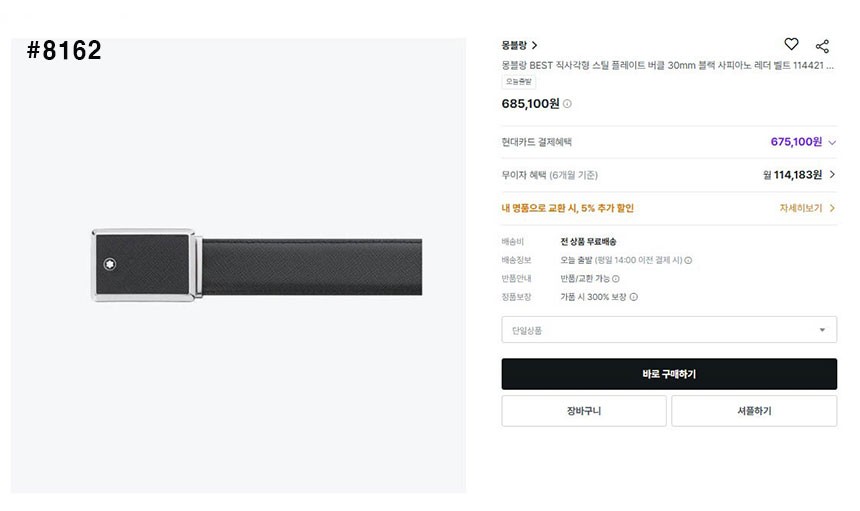The width and height of the screenshot is (860, 511).
Task: Click the 내 명품으로 교환 시 5% 추가 할인 banner
Action: point(567,208)
